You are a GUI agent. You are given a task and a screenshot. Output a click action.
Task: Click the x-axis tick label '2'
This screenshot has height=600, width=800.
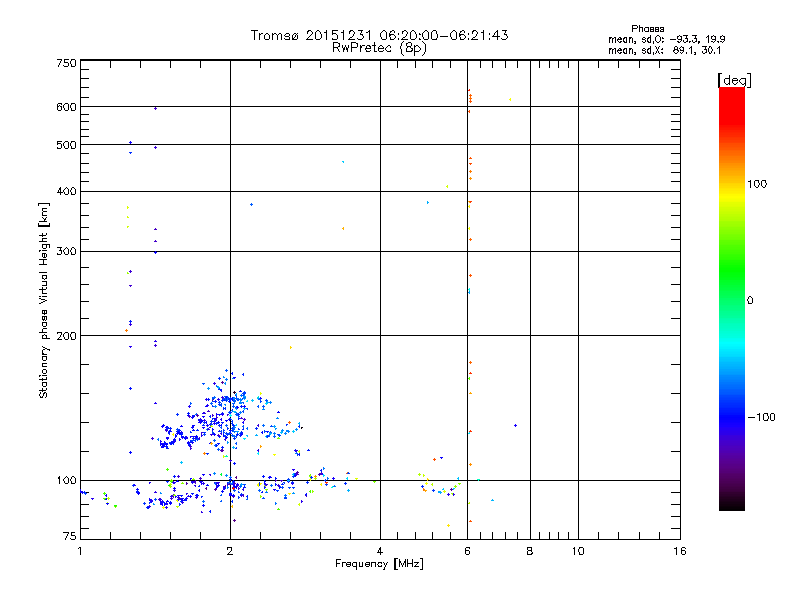230,551
